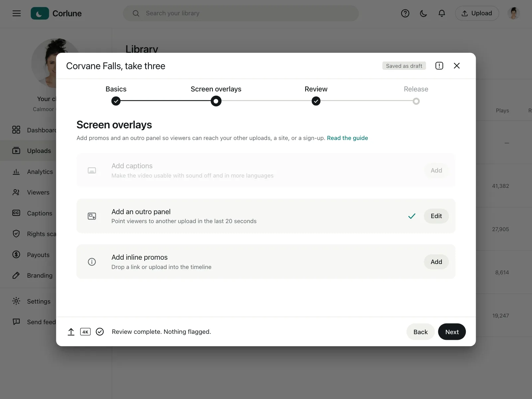Add inline promos
532x399 pixels.
coord(436,262)
